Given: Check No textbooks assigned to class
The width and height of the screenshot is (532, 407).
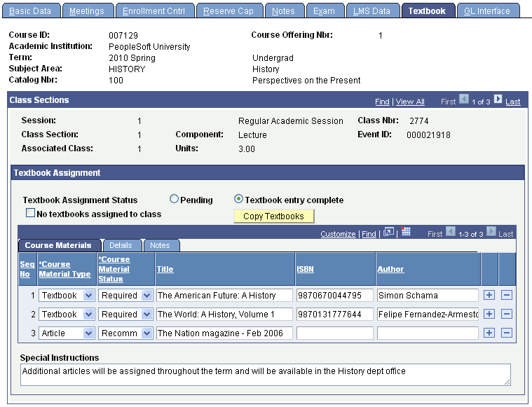Looking at the screenshot, I should 31,213.
